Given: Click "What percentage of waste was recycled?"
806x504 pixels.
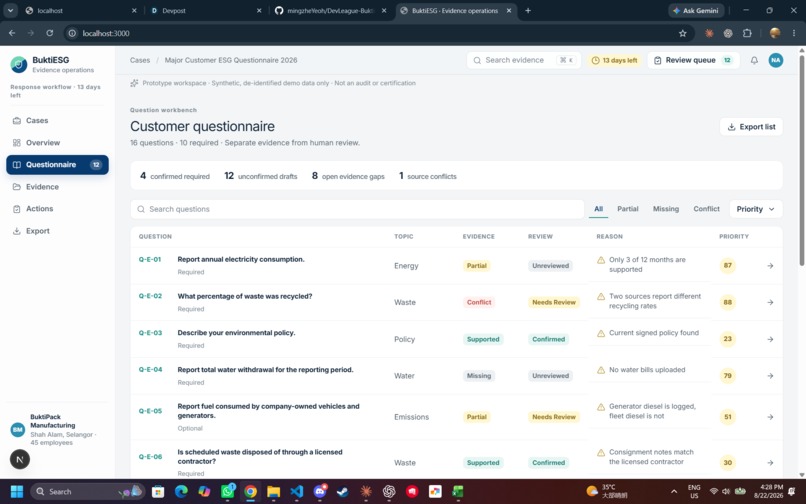Looking at the screenshot, I should (245, 296).
